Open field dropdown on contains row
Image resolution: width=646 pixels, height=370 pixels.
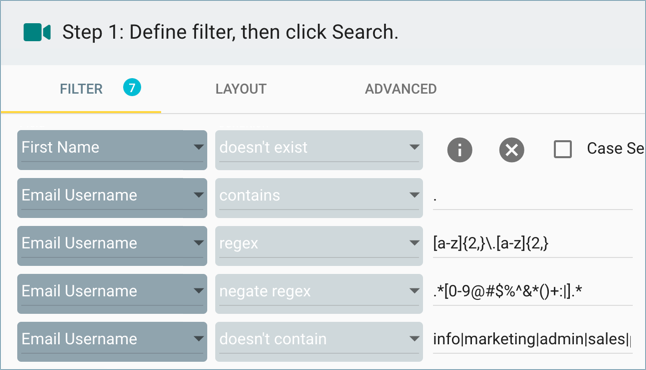112,198
